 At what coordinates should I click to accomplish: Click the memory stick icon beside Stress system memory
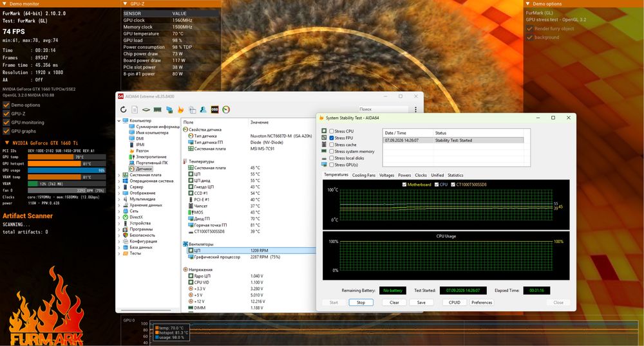(324, 151)
